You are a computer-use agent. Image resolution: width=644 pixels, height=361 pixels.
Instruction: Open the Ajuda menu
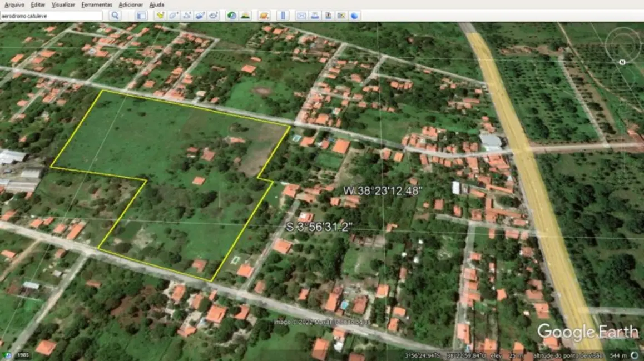156,4
